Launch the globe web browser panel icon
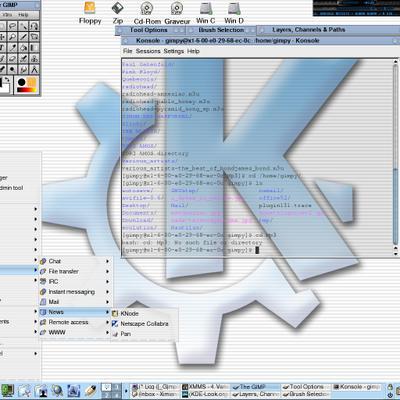 [x=57, y=391]
